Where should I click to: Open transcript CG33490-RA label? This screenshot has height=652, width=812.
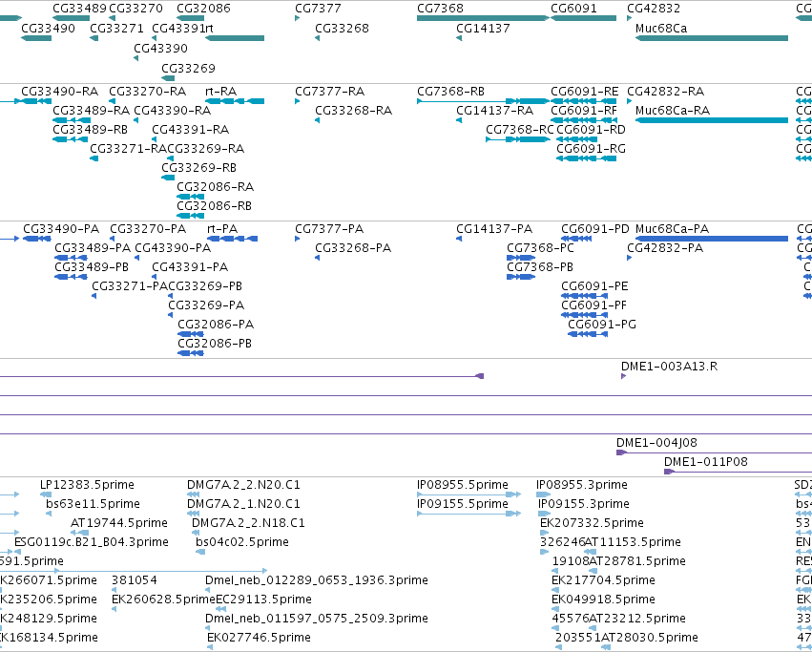tap(59, 92)
